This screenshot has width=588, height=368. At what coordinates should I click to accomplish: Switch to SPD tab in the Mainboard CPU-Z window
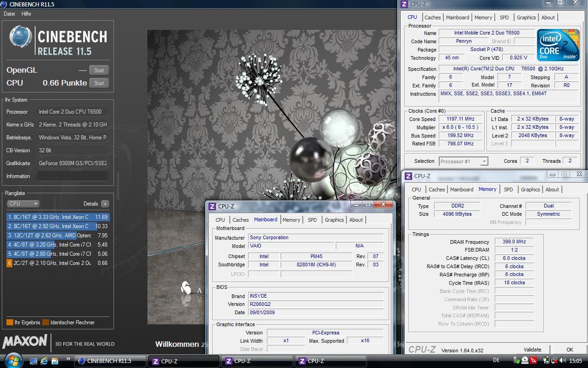312,220
